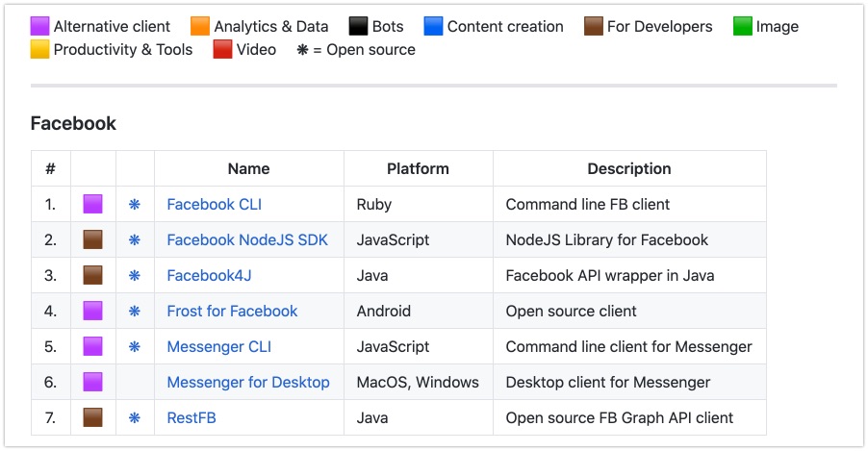Click description 'Desktop client for Messenger'
The width and height of the screenshot is (868, 451).
pos(608,382)
